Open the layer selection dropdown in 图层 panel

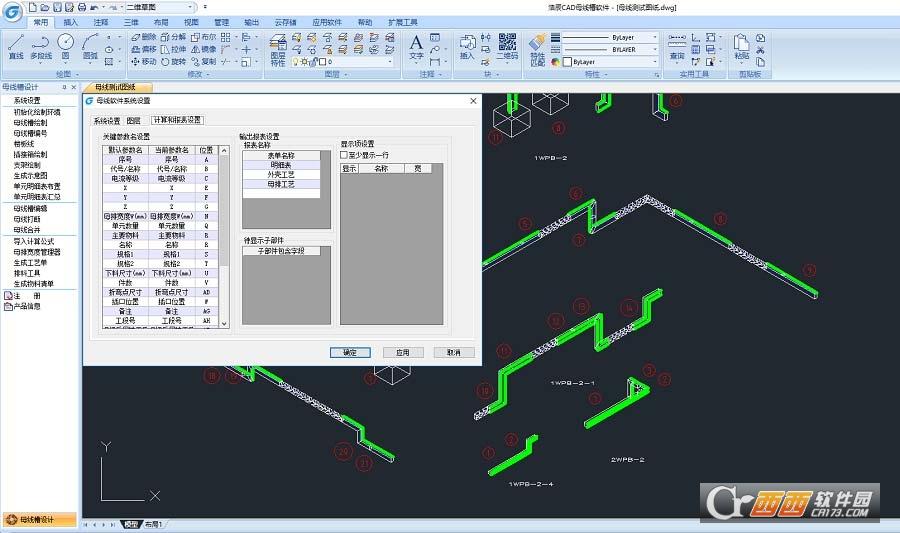tap(343, 62)
